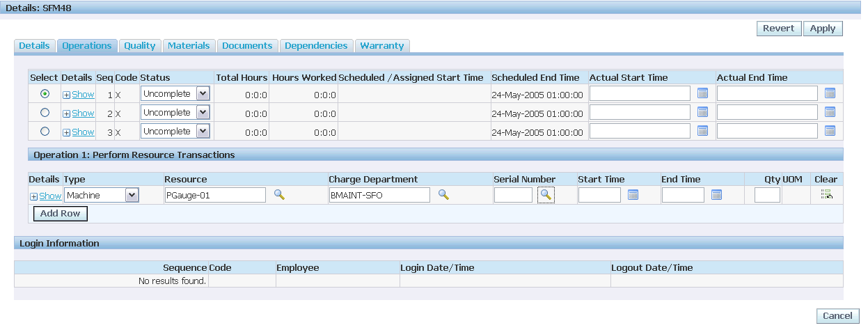Click the Add Row button
Image resolution: width=868 pixels, height=330 pixels.
point(61,213)
